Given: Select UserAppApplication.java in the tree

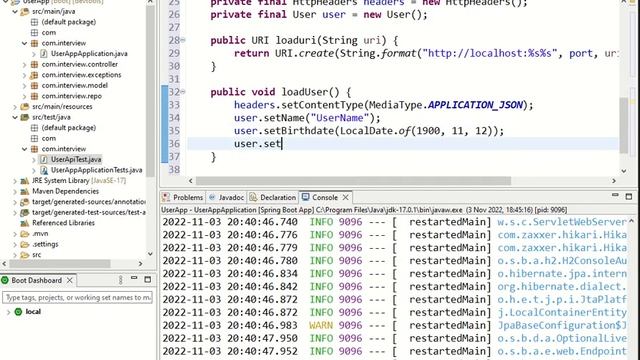Looking at the screenshot, I should click(89, 54).
